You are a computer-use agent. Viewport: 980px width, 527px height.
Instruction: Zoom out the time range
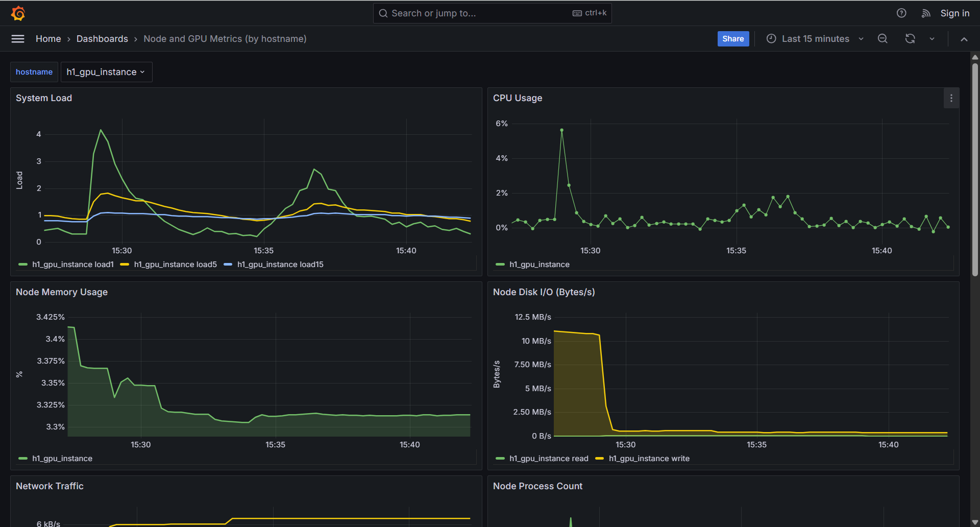coord(883,39)
